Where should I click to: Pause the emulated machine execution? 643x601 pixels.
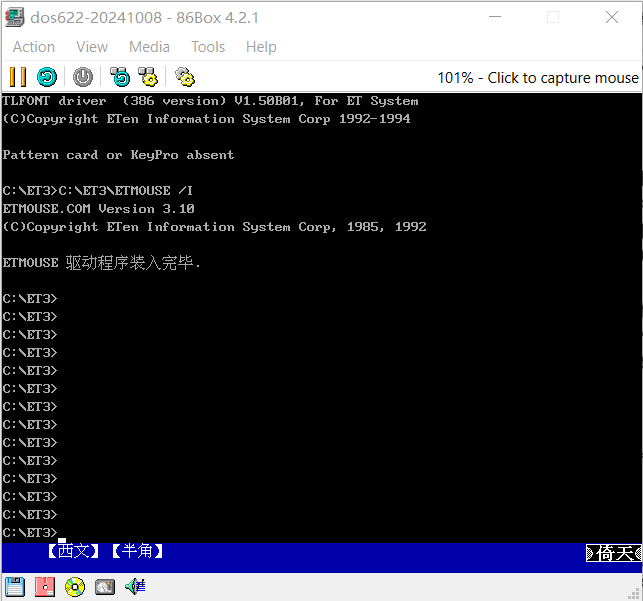[17, 77]
